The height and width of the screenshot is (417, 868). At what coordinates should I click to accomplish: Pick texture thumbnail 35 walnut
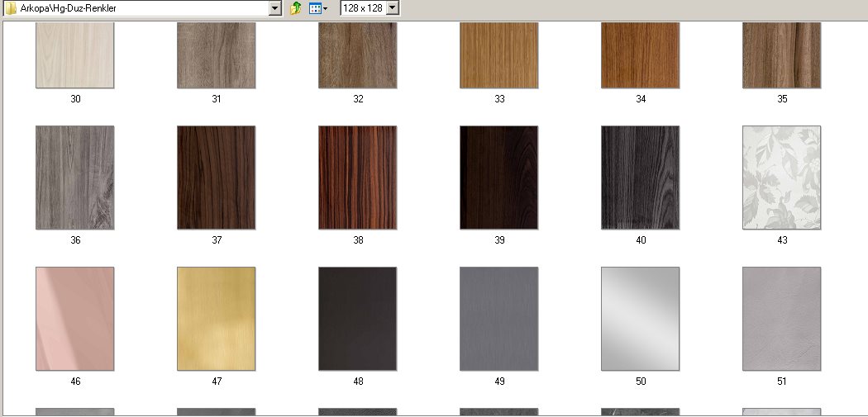[x=782, y=54]
